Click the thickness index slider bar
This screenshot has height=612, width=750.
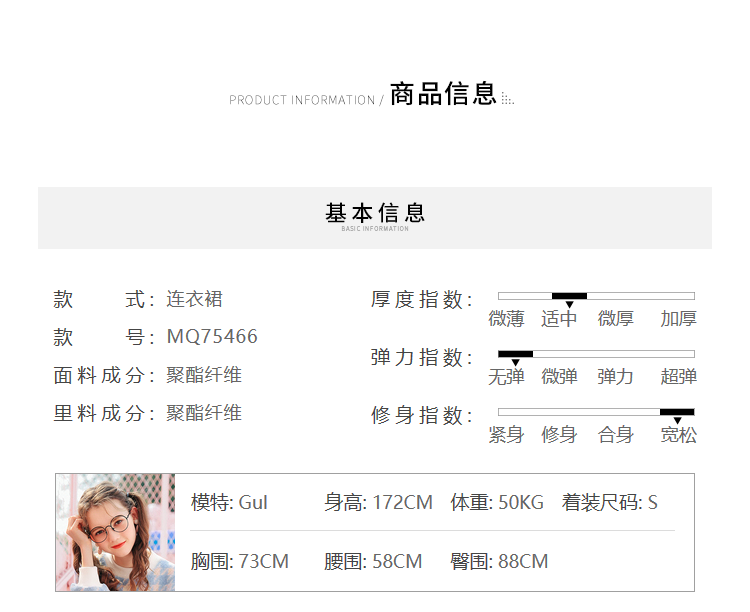[596, 296]
